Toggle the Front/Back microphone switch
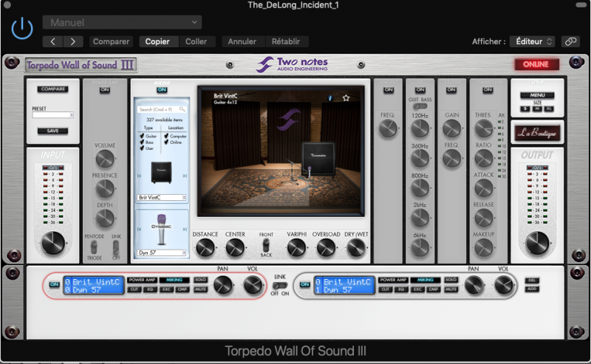The height and width of the screenshot is (364, 591). click(x=267, y=244)
